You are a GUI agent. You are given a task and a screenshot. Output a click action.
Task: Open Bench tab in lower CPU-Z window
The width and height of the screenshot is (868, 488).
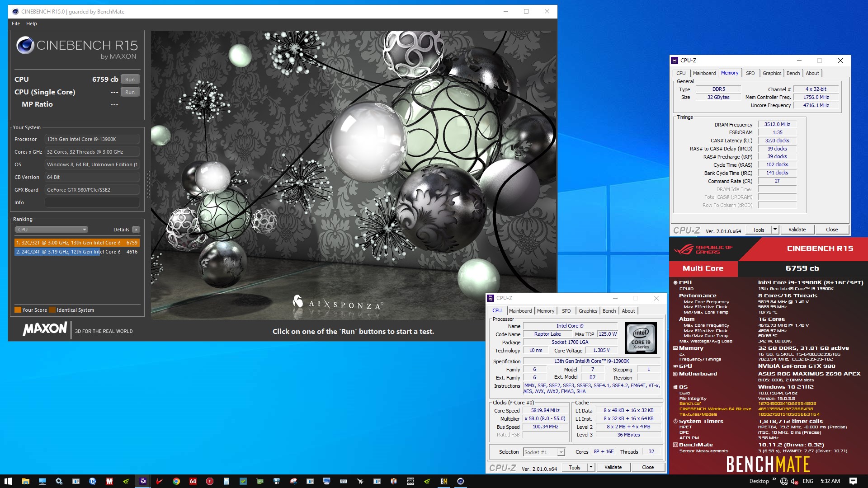tap(609, 311)
